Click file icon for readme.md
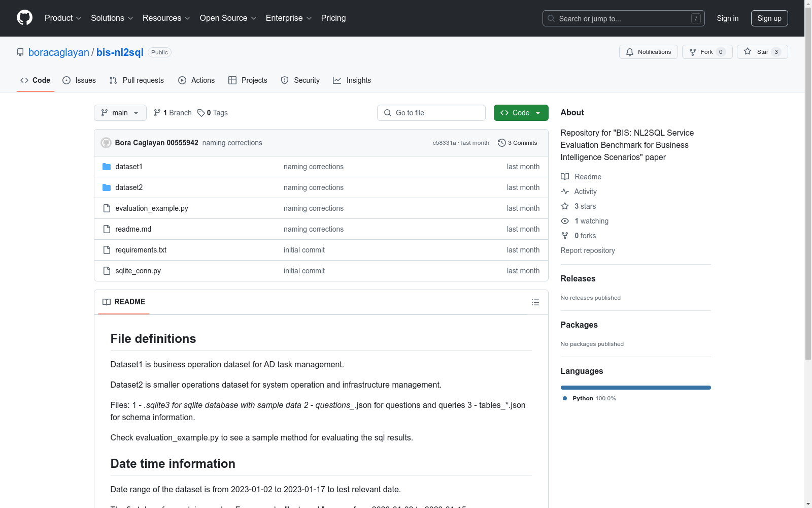Screen dimensions: 812x508 [107, 229]
